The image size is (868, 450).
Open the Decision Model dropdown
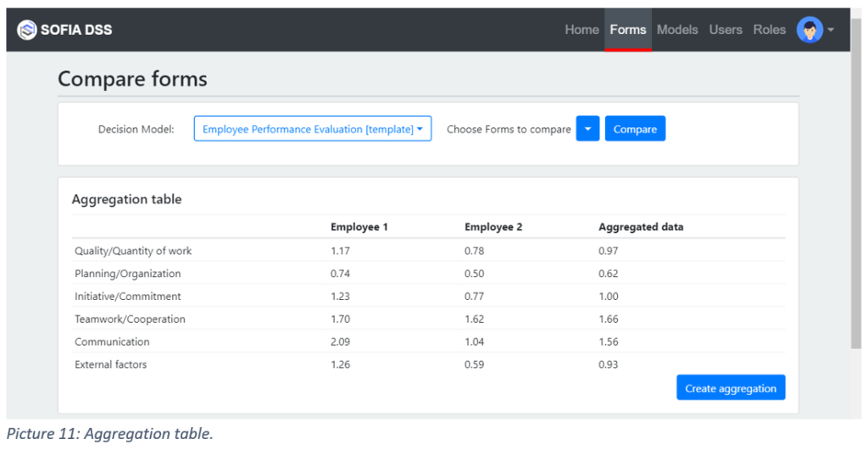(x=312, y=129)
